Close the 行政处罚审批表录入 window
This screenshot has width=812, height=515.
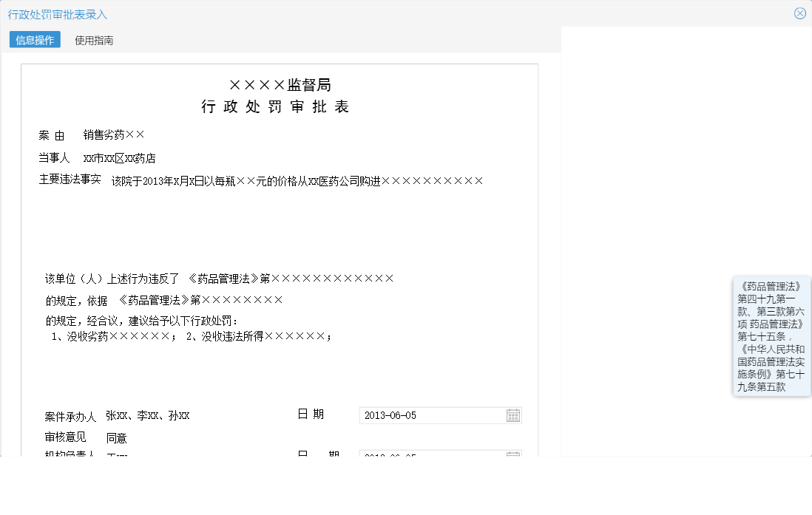799,13
